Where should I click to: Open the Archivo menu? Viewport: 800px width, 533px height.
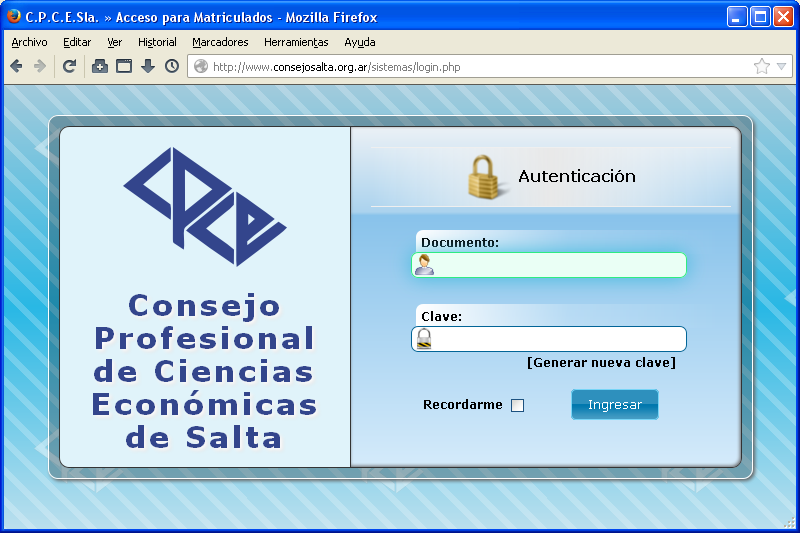click(x=29, y=42)
